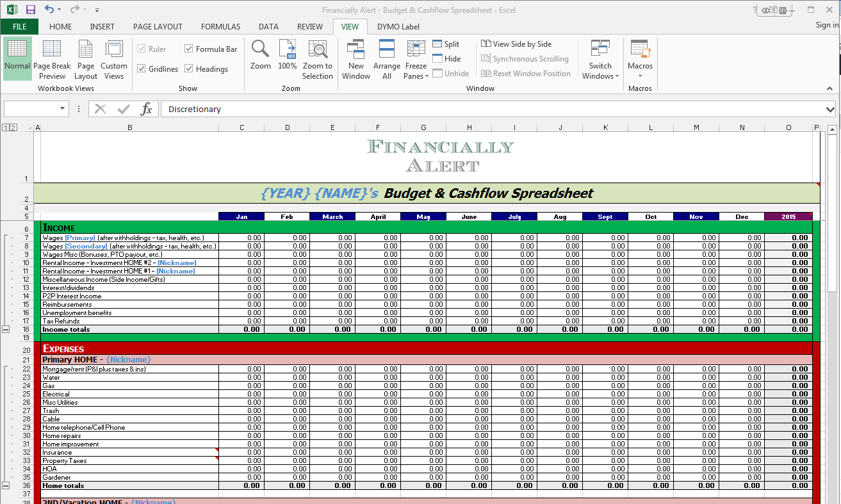The height and width of the screenshot is (504, 841).
Task: Switch to the PAGE LAYOUT tab
Action: pos(158,27)
